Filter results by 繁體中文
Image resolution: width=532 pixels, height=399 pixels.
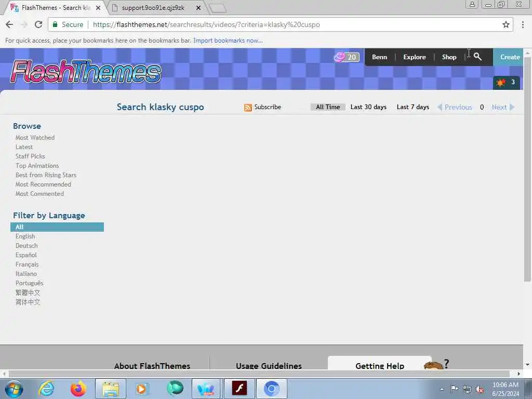click(x=28, y=292)
